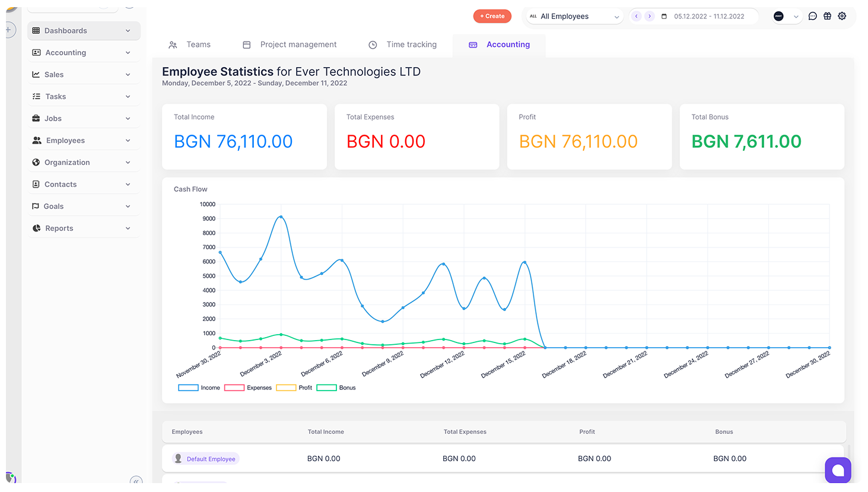This screenshot has width=868, height=492.
Task: Click the Employees people icon
Action: tap(37, 139)
